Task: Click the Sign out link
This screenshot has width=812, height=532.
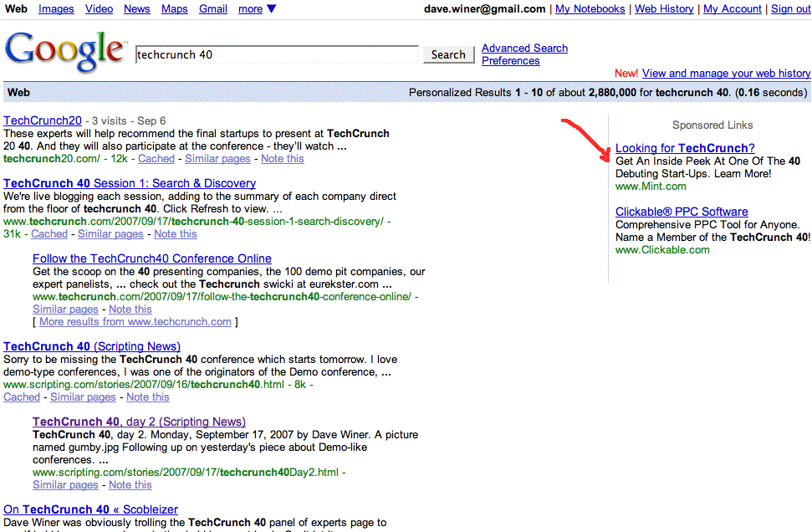Action: coord(790,9)
